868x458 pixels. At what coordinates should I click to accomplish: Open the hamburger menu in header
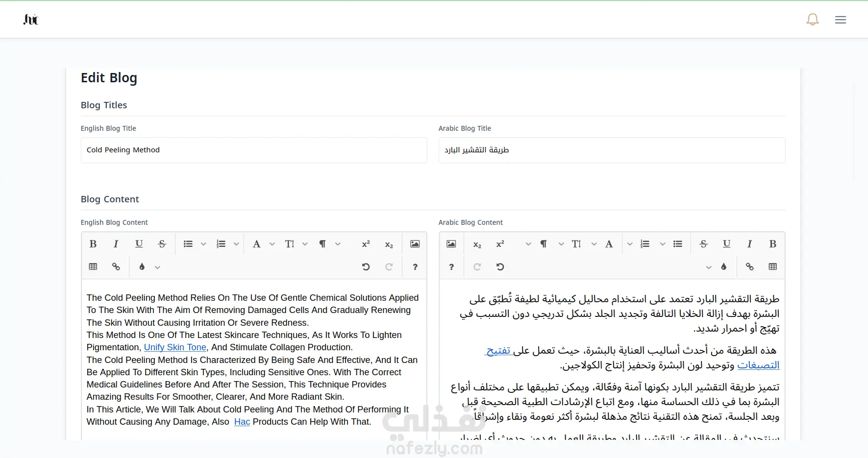click(x=841, y=20)
